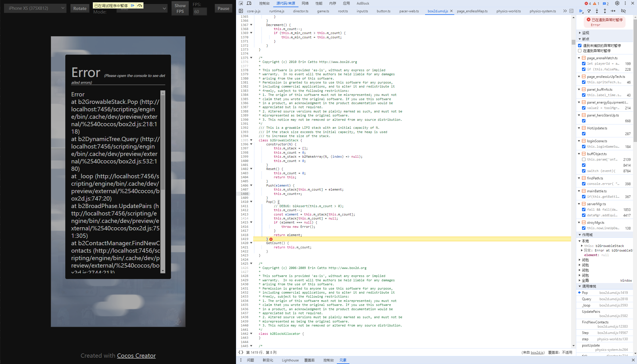Viewport: 637px width, 364px height.
Task: Switch to the 网络 network tab
Action: (305, 3)
